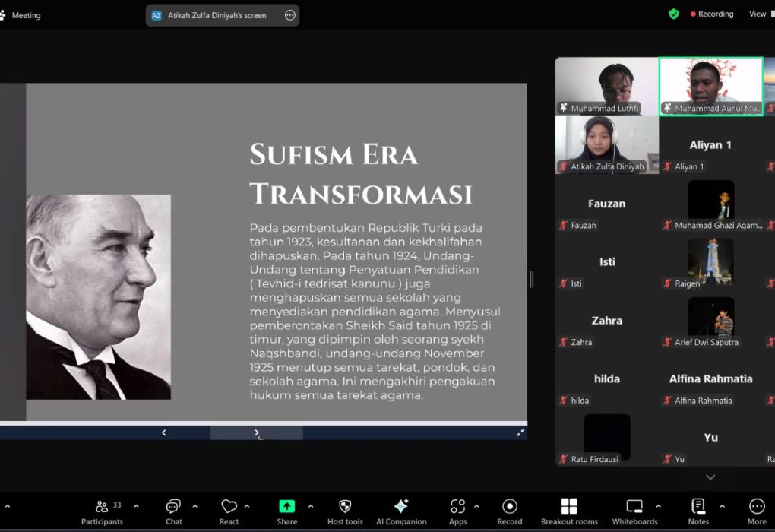This screenshot has height=532, width=775.
Task: Click muted mic icon for Isti
Action: tap(563, 283)
